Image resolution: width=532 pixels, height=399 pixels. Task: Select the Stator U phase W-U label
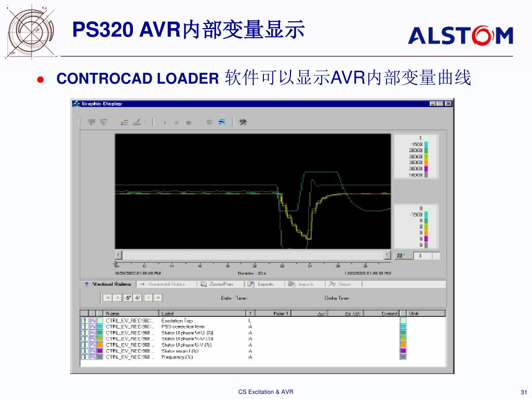pos(187,333)
